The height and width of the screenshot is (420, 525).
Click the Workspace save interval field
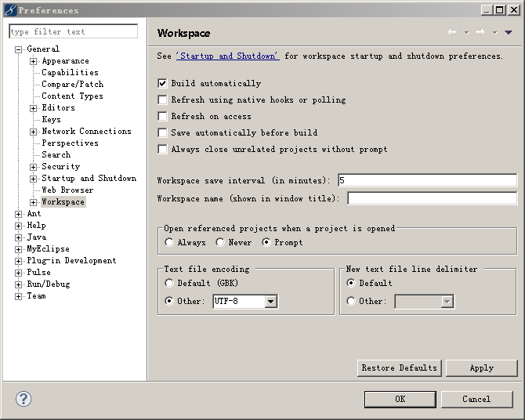pos(427,180)
